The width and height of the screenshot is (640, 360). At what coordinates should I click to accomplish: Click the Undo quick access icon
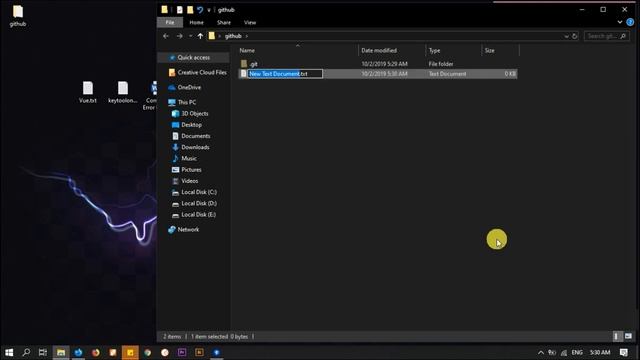200,10
